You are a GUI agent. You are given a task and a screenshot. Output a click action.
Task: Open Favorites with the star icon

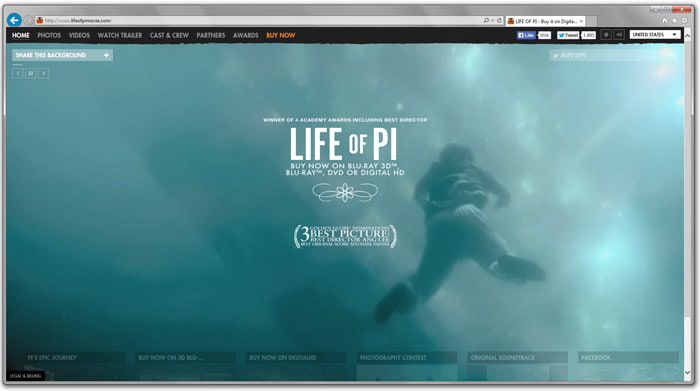[675, 21]
